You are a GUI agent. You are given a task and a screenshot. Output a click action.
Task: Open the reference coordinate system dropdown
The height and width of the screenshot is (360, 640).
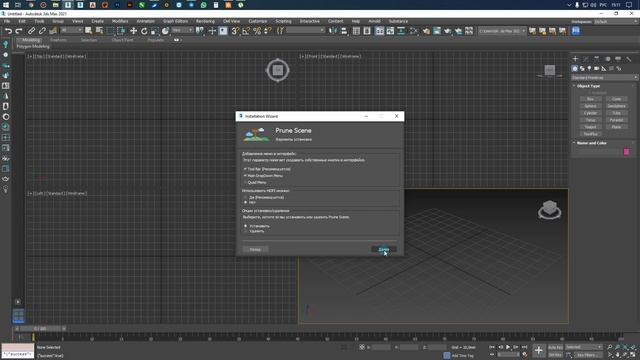point(182,31)
